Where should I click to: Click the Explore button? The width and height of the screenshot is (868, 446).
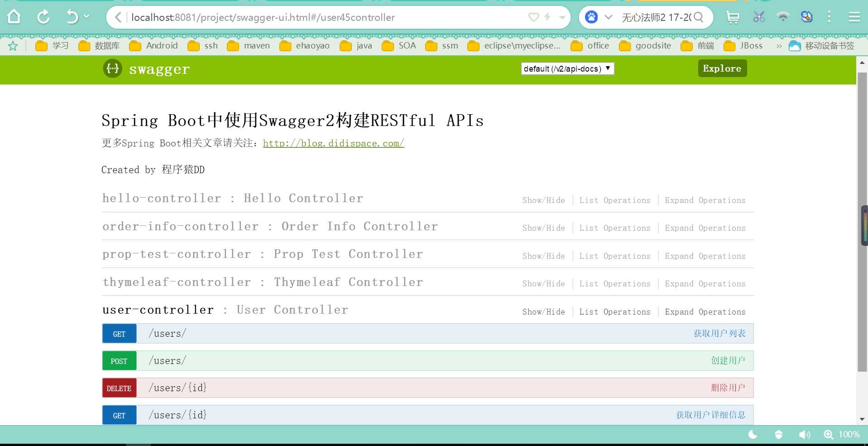[x=722, y=68]
